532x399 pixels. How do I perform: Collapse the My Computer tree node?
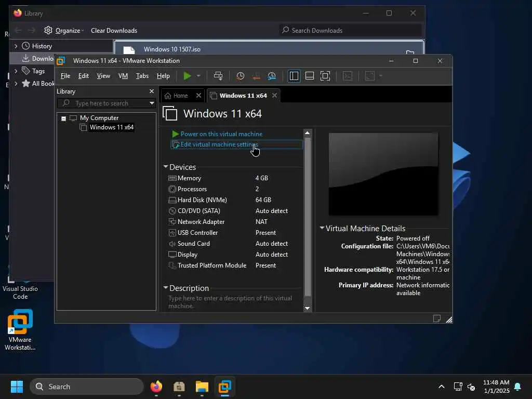coord(63,118)
